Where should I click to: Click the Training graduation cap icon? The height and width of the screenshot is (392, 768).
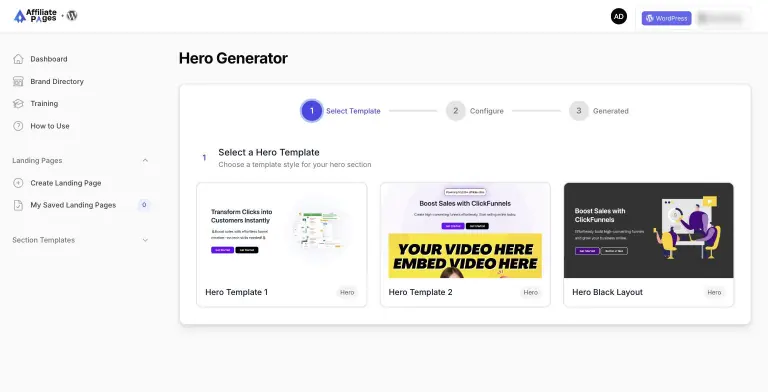[x=18, y=103]
